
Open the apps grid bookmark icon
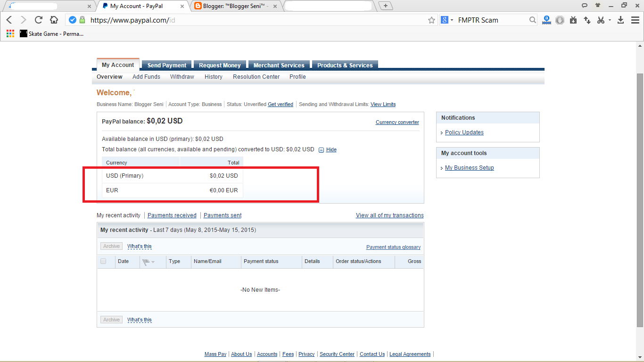point(10,33)
